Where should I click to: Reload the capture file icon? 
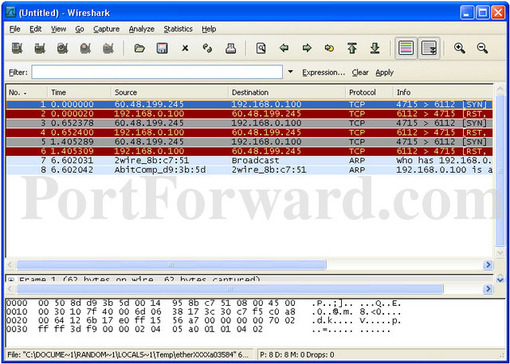(207, 48)
